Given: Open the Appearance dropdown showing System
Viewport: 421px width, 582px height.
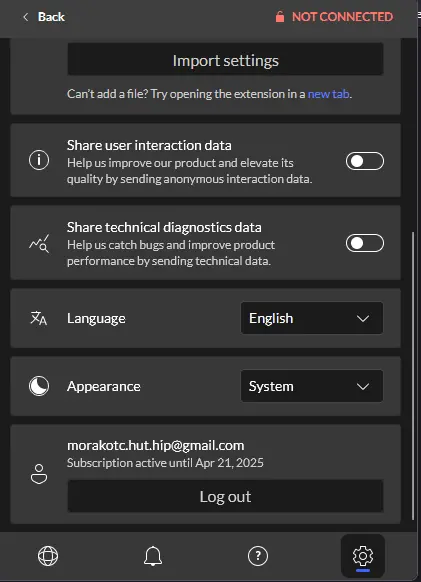Looking at the screenshot, I should tap(312, 386).
